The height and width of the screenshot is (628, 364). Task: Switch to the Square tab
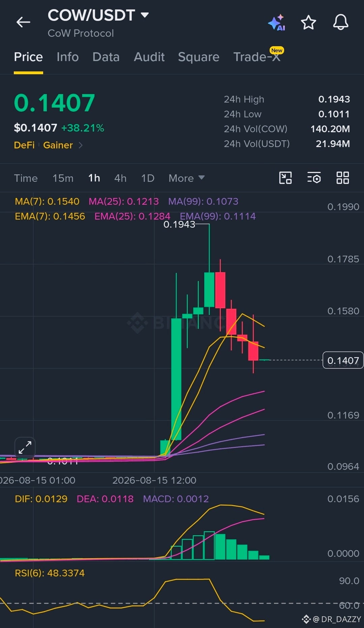[199, 57]
